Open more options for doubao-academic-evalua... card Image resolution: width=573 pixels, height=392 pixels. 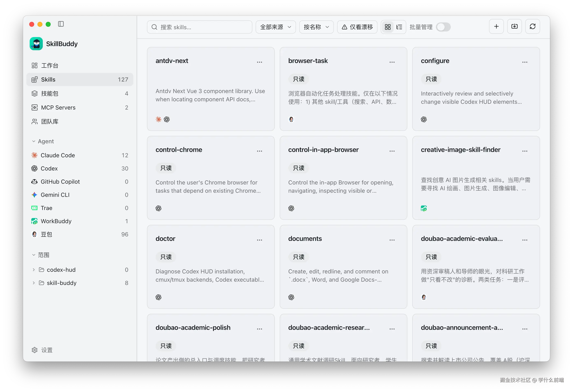tap(525, 240)
